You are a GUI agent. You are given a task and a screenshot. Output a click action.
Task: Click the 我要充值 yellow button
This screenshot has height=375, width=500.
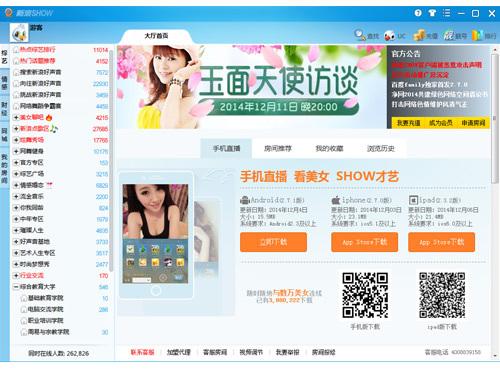(408, 123)
